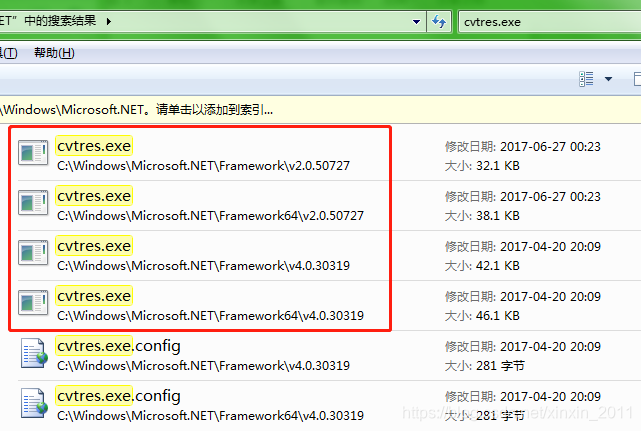Open the address bar history dropdown arrow
The width and height of the screenshot is (641, 431).
[x=416, y=22]
